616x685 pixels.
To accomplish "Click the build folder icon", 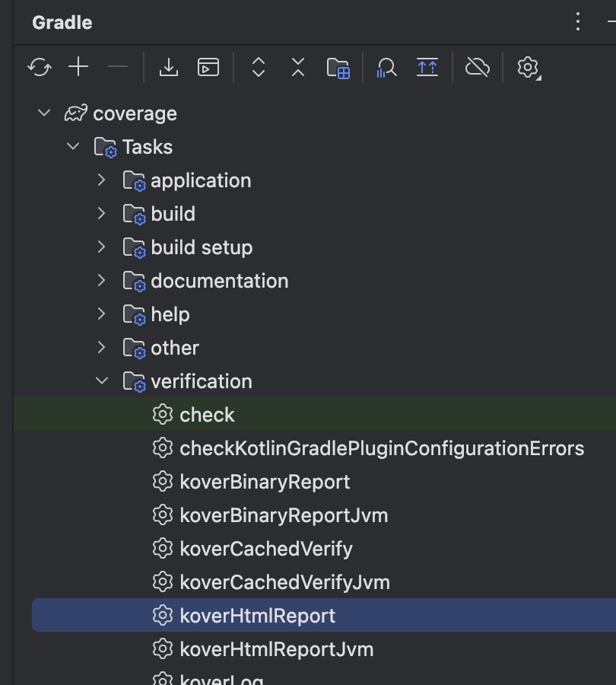I will click(135, 215).
